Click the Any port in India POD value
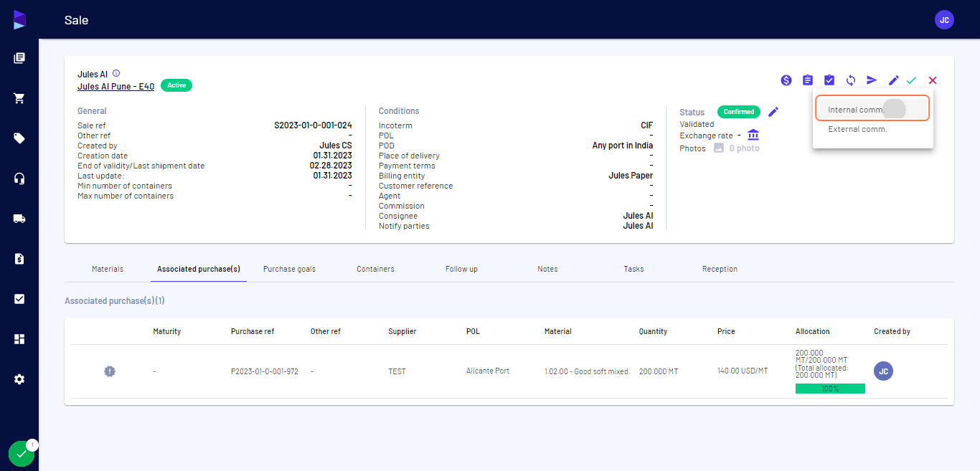Screen dimensions: 980x471 (623, 146)
